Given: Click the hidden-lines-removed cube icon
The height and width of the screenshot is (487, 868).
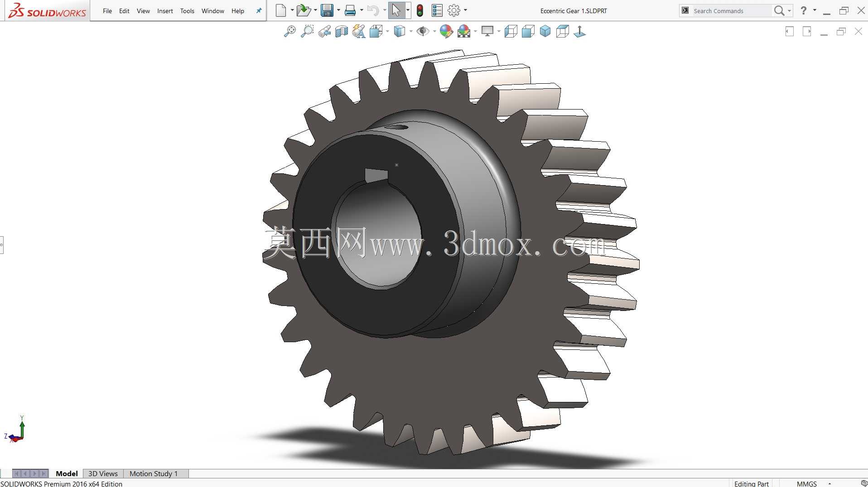Looking at the screenshot, I should pos(528,31).
